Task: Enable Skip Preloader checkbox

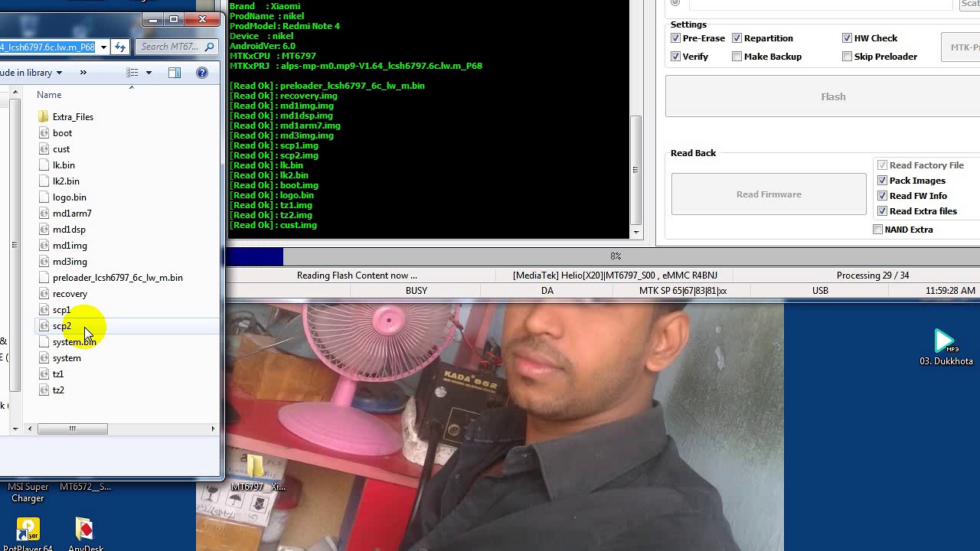Action: tap(847, 57)
